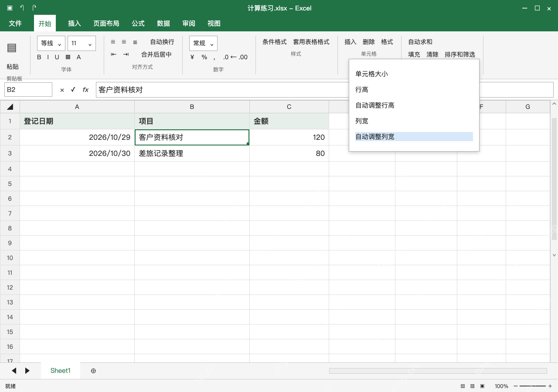The image size is (558, 392).
Task: Confirm formula bar entry (✓)
Action: coord(73,90)
